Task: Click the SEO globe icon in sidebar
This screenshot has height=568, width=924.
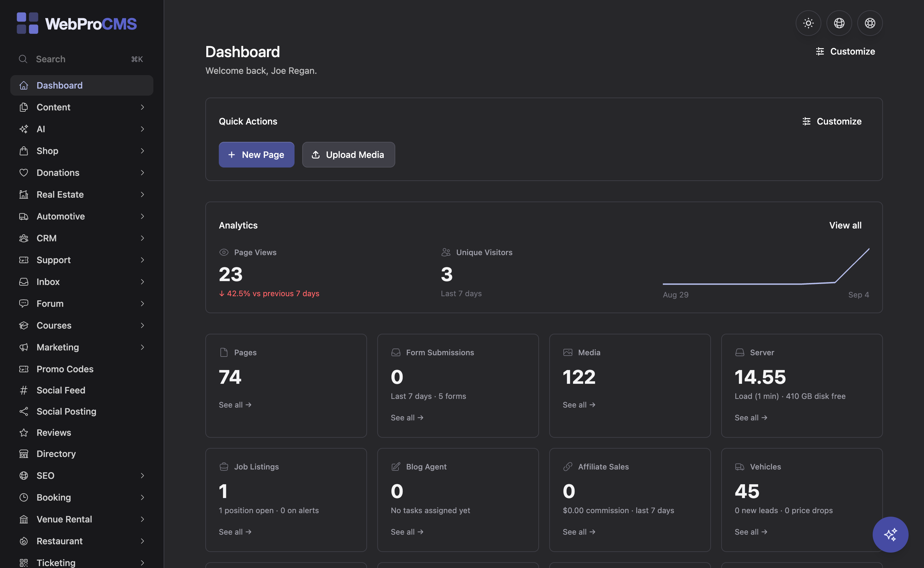Action: point(24,476)
